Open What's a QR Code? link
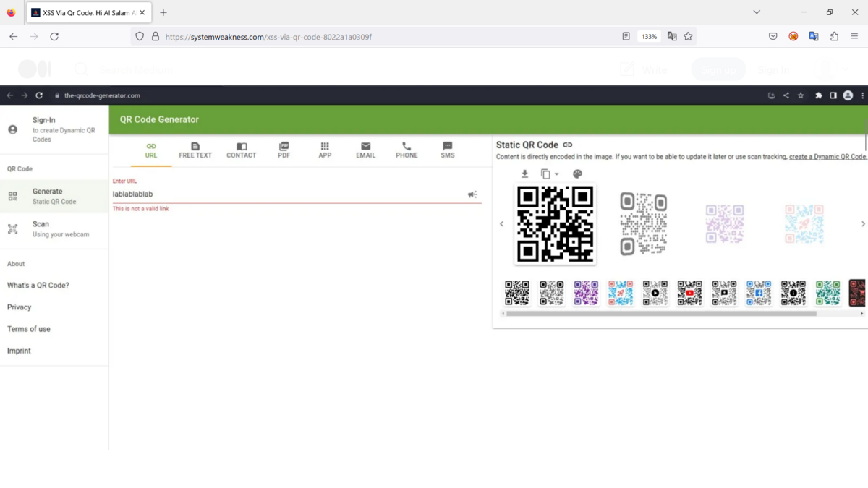The width and height of the screenshot is (868, 488). pyautogui.click(x=38, y=286)
